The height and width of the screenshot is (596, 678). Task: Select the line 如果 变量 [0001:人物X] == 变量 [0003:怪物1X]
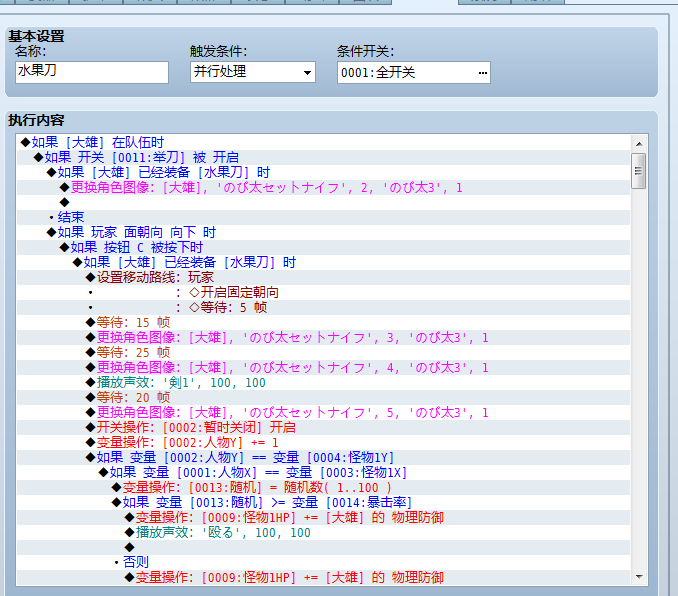coord(323,472)
